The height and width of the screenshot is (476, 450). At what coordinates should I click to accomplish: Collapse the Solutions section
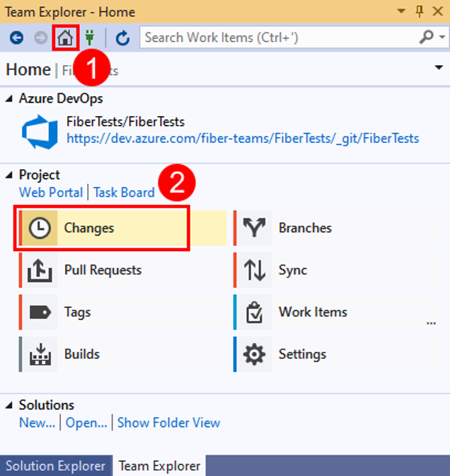(x=9, y=405)
